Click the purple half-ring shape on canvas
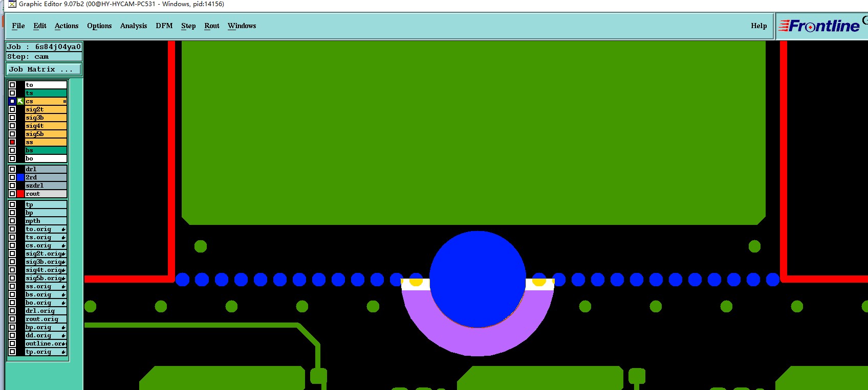 pyautogui.click(x=478, y=342)
